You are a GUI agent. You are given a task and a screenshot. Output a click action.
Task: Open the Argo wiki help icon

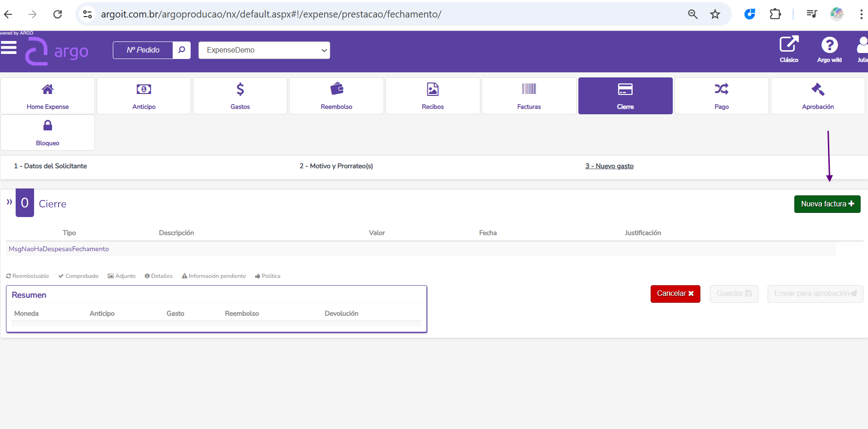pyautogui.click(x=829, y=49)
